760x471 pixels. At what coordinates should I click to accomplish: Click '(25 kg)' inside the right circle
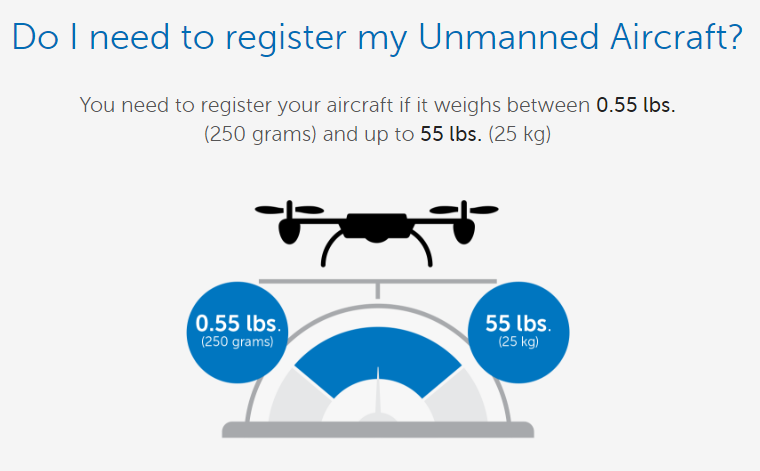[519, 342]
